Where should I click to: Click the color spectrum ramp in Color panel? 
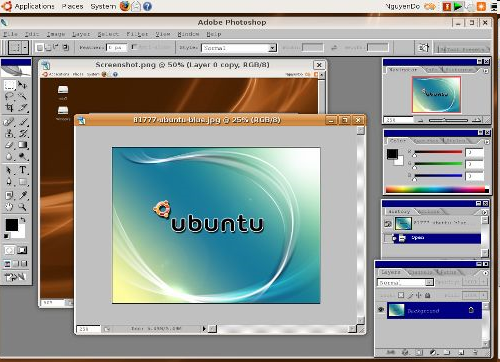(437, 190)
